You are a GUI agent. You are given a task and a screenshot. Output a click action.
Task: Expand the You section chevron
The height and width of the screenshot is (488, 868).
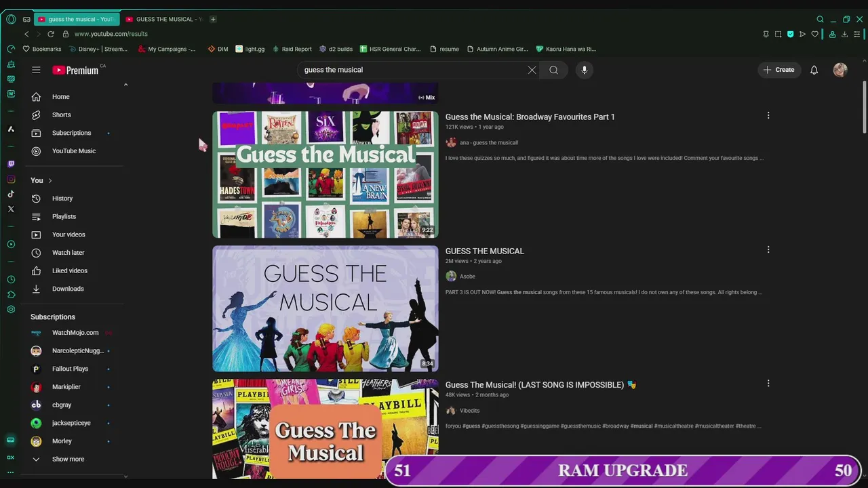(x=50, y=180)
